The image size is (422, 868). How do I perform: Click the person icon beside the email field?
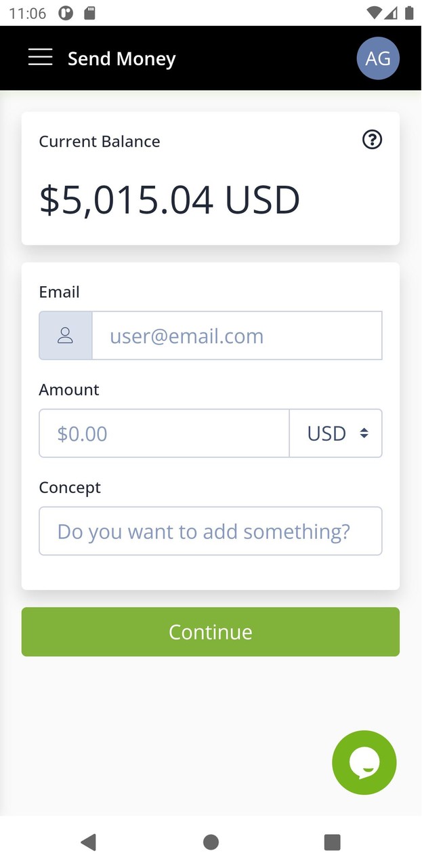point(65,335)
